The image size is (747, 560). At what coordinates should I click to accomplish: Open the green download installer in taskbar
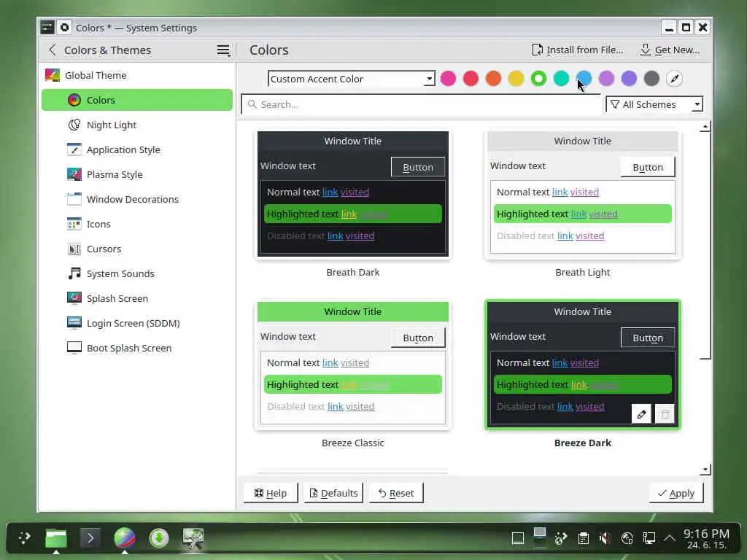pyautogui.click(x=158, y=538)
